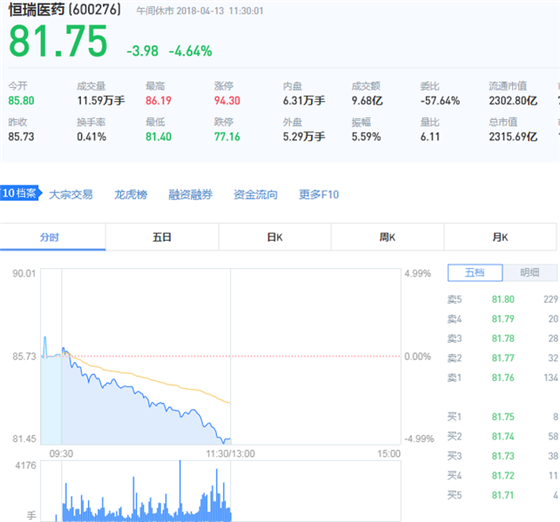Click the 4176 volume axis label
The height and width of the screenshot is (522, 560).
tap(26, 465)
